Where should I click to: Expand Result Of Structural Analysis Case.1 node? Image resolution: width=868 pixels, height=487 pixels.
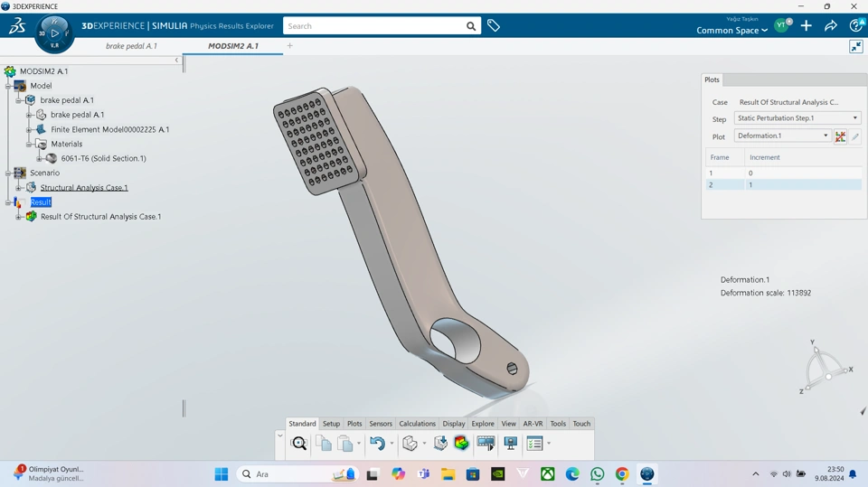(x=18, y=217)
